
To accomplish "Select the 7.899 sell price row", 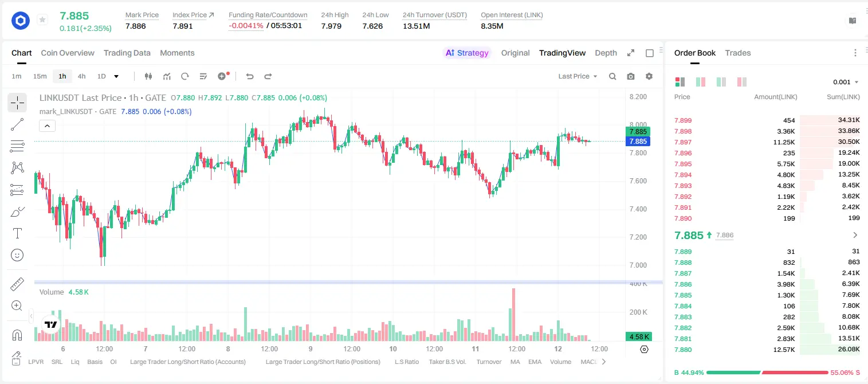I will click(x=767, y=120).
